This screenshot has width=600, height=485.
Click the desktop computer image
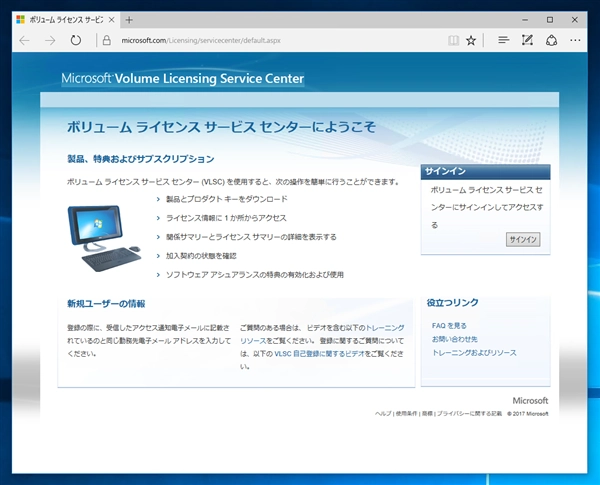(104, 238)
